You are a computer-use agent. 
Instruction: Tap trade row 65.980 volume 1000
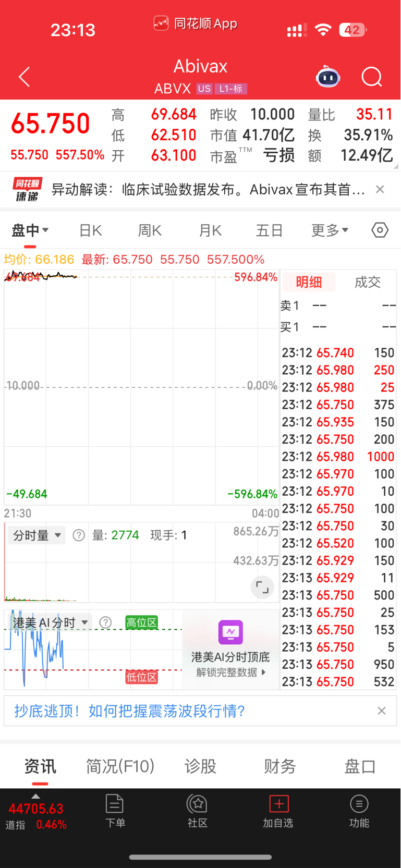click(338, 457)
